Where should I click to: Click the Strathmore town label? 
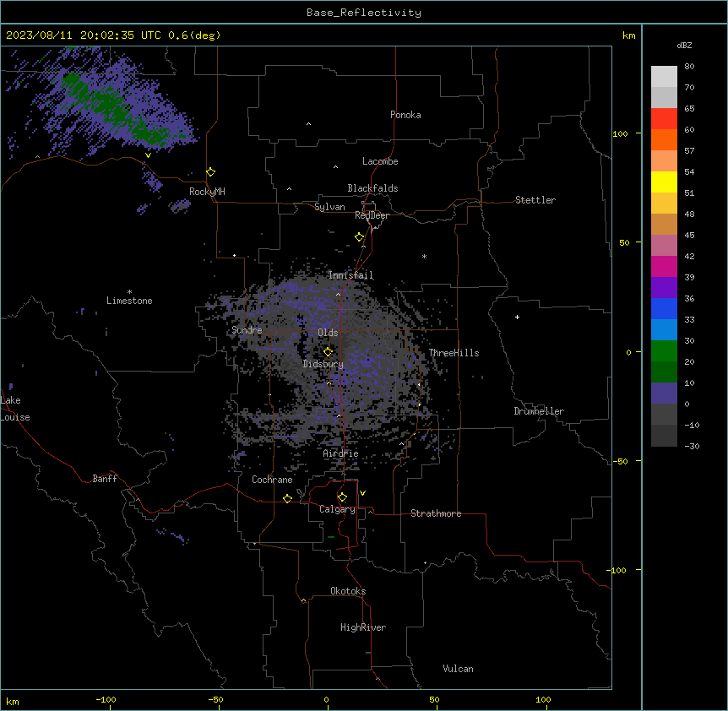point(436,513)
